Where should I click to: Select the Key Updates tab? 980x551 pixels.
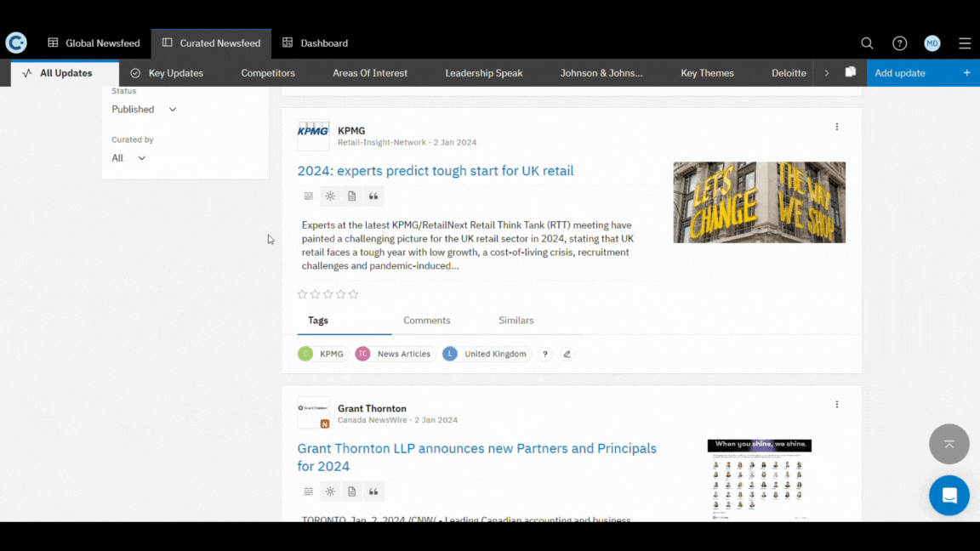tap(167, 73)
